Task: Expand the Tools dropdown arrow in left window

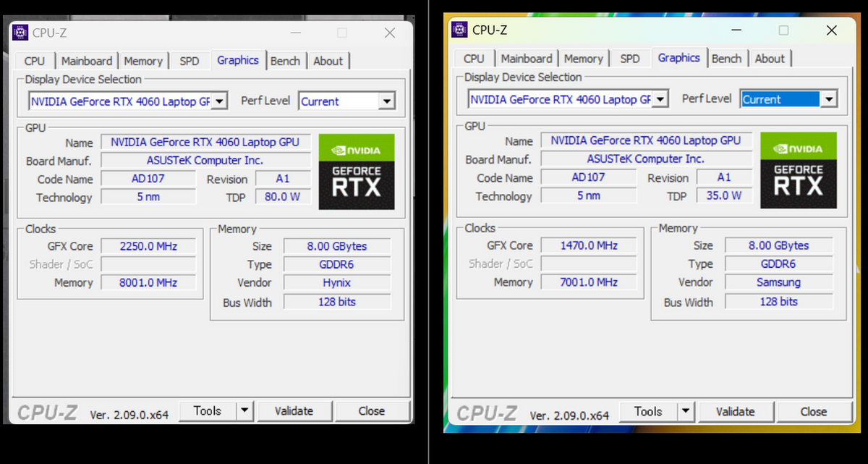Action: [243, 410]
